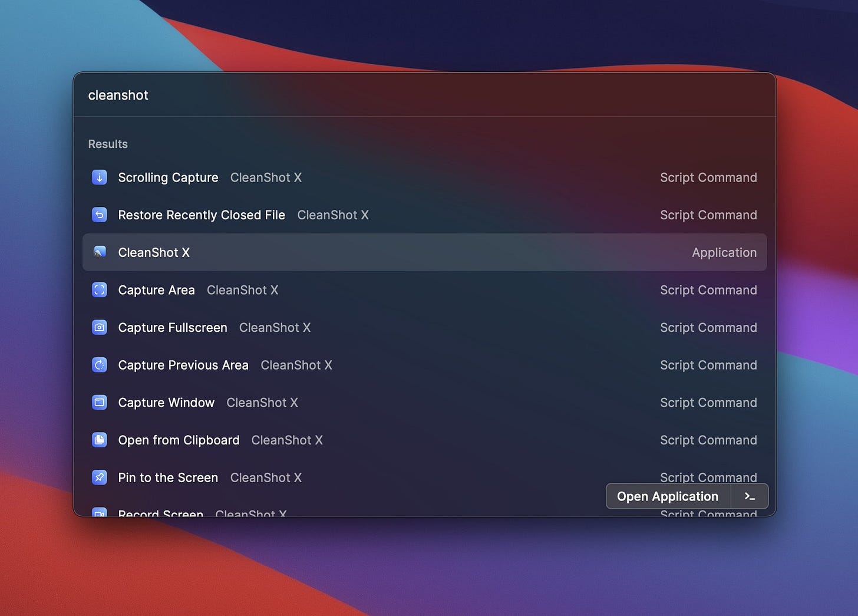The width and height of the screenshot is (858, 616).
Task: Click the Scrolling Capture down-arrow icon
Action: (x=100, y=177)
